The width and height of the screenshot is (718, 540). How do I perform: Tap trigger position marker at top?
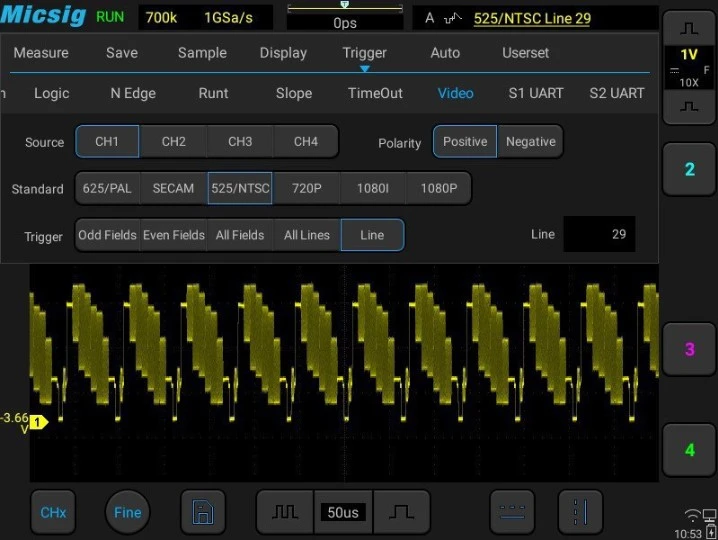click(x=345, y=5)
